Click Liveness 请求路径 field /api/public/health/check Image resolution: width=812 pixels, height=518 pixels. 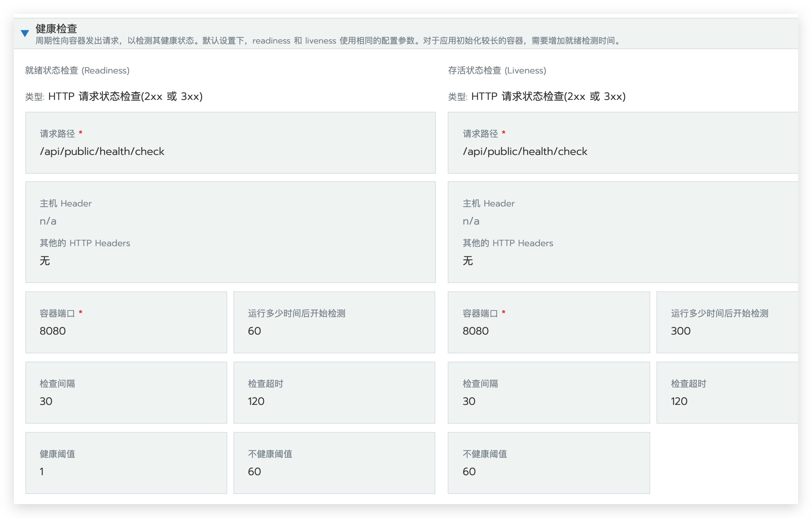(525, 151)
